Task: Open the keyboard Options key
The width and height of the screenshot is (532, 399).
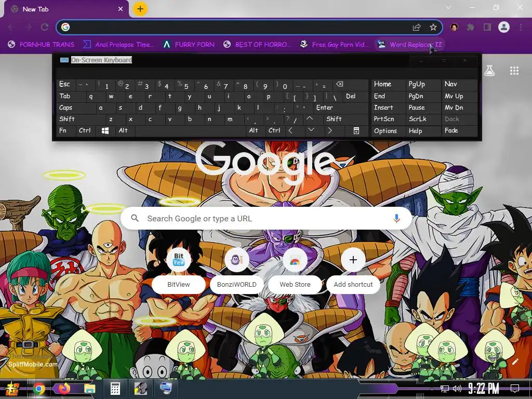Action: pyautogui.click(x=388, y=130)
